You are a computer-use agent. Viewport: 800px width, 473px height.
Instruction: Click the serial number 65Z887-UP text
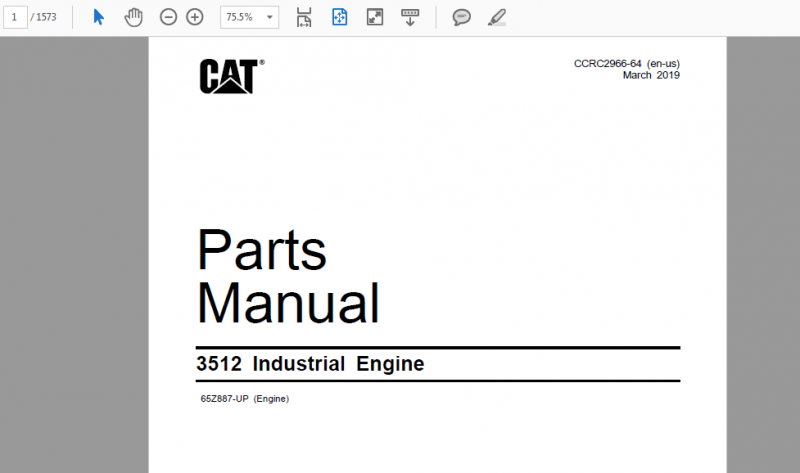[x=225, y=399]
